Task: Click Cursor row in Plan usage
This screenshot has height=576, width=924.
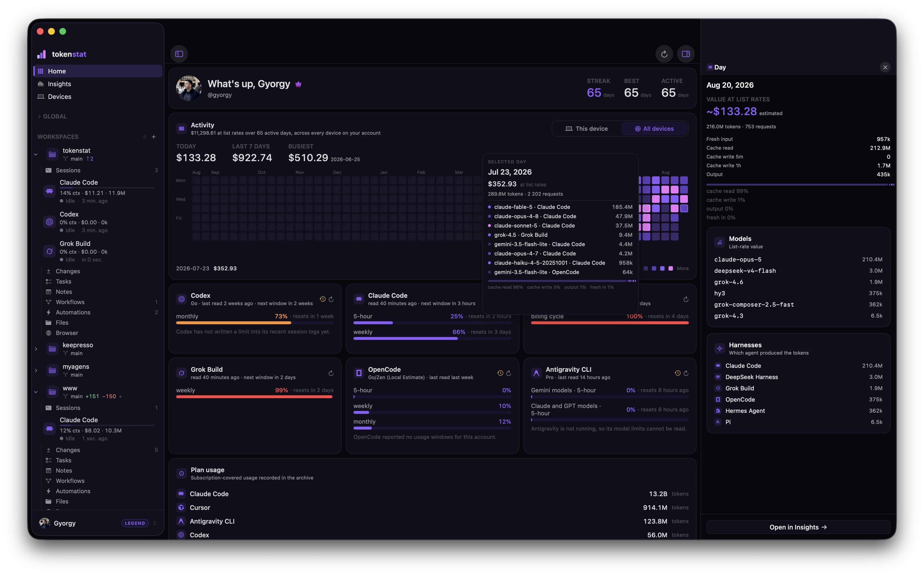Action: pyautogui.click(x=432, y=508)
